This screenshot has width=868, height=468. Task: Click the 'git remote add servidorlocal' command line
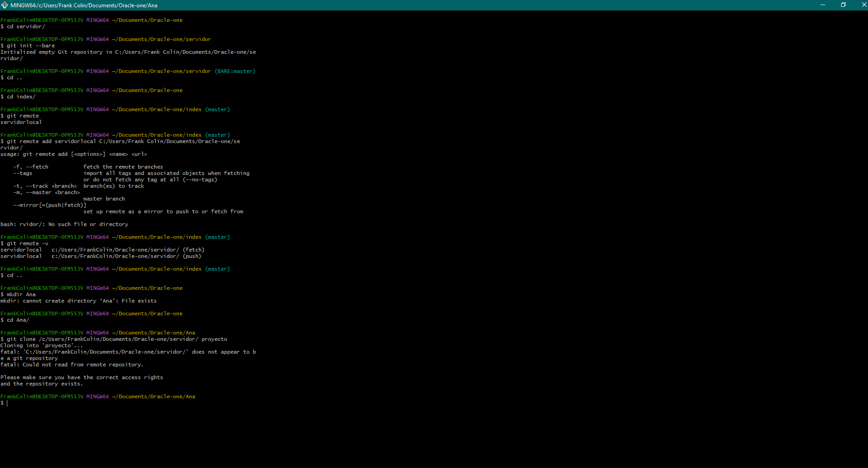[x=120, y=141]
